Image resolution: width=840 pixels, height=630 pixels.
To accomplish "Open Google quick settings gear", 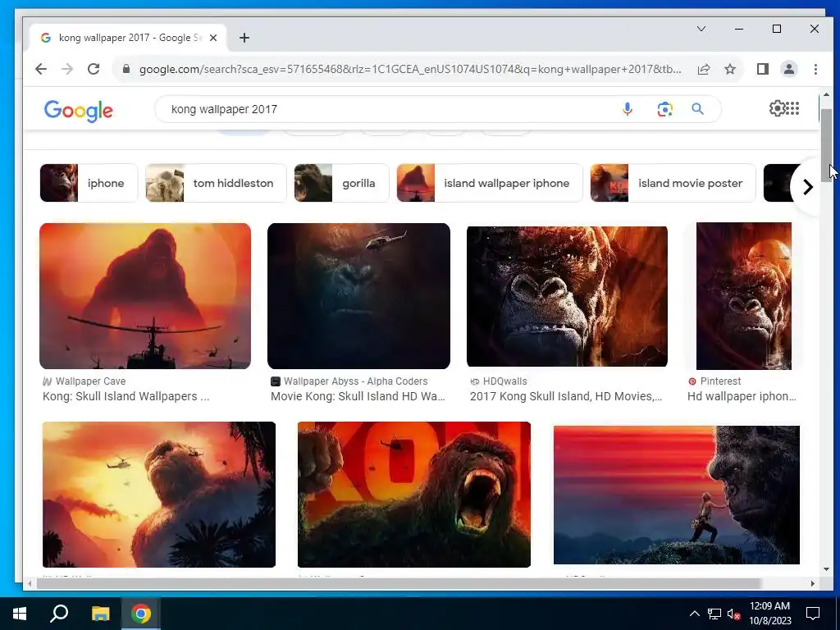I will [776, 108].
